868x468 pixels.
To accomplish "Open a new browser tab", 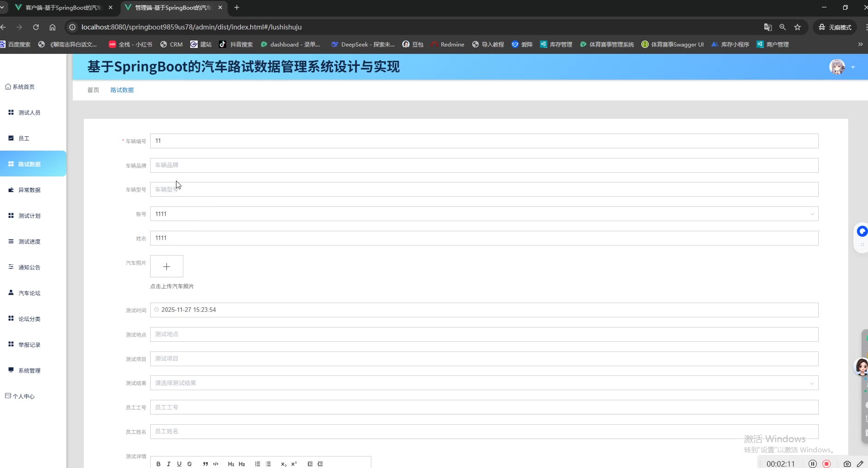I will tap(237, 7).
